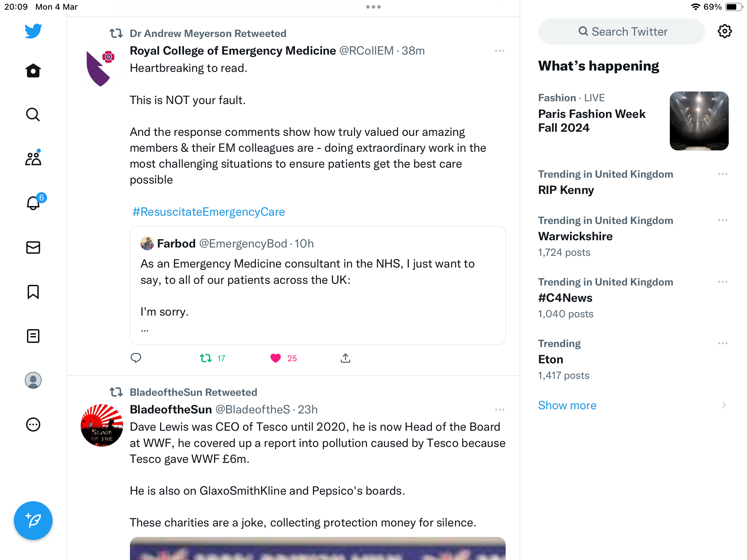Open the Explore search icon in sidebar
Image resolution: width=747 pixels, height=560 pixels.
point(33,114)
